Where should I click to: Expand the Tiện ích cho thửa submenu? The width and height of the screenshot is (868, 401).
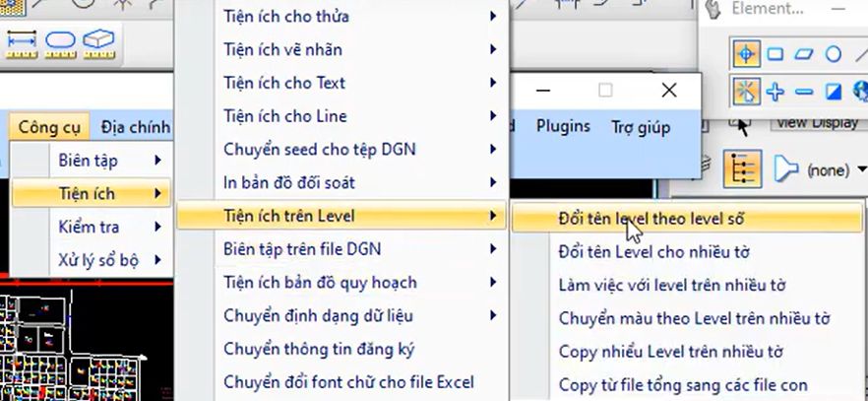341,16
